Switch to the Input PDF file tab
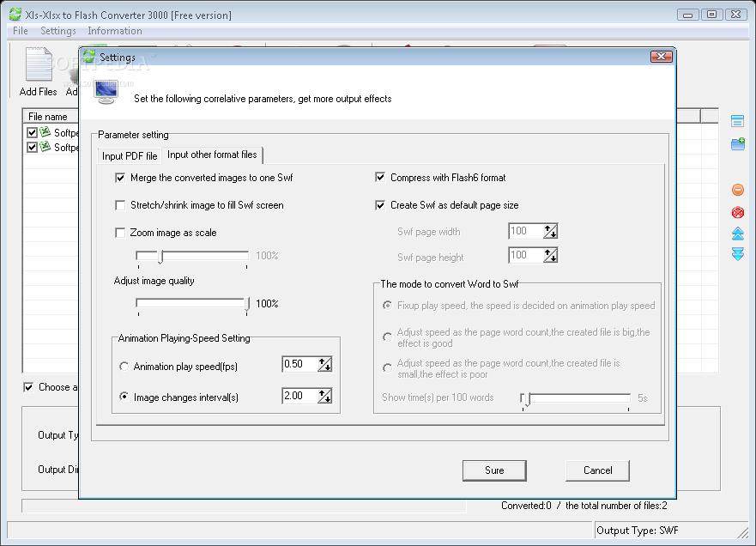Image resolution: width=756 pixels, height=546 pixels. tap(130, 155)
